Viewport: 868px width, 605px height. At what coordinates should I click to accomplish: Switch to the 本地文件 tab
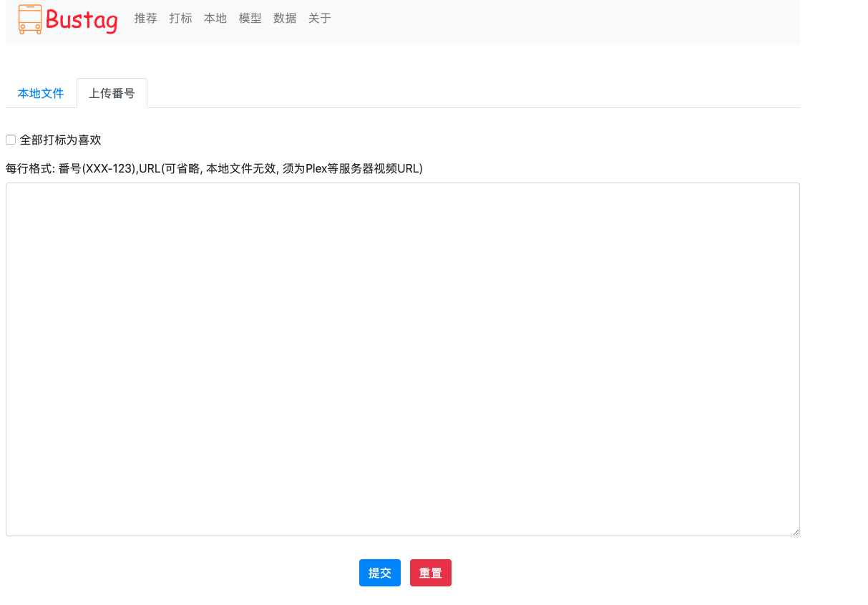pos(41,93)
